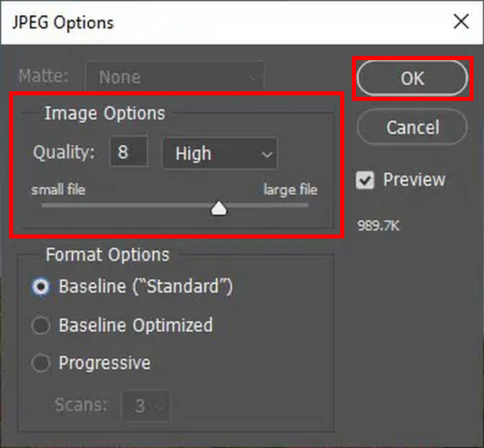Click the Quality value input field
The image size is (484, 448).
(x=128, y=153)
